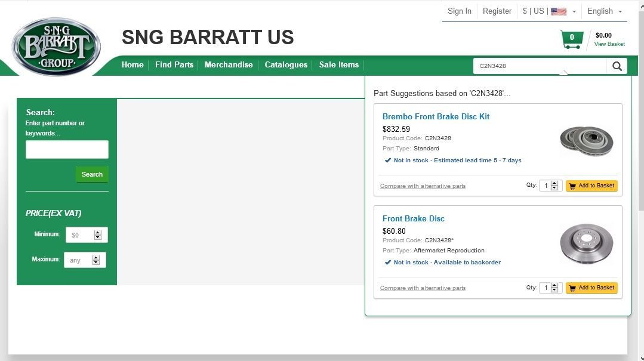Click the Front Brake Disc product image
Screen dimensions: 644x361
click(x=586, y=243)
